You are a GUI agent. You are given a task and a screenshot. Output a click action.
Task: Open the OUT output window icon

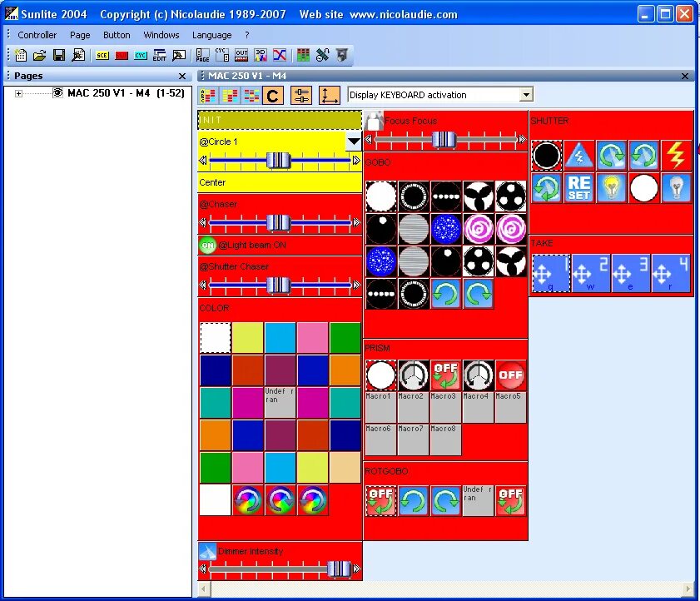click(241, 56)
